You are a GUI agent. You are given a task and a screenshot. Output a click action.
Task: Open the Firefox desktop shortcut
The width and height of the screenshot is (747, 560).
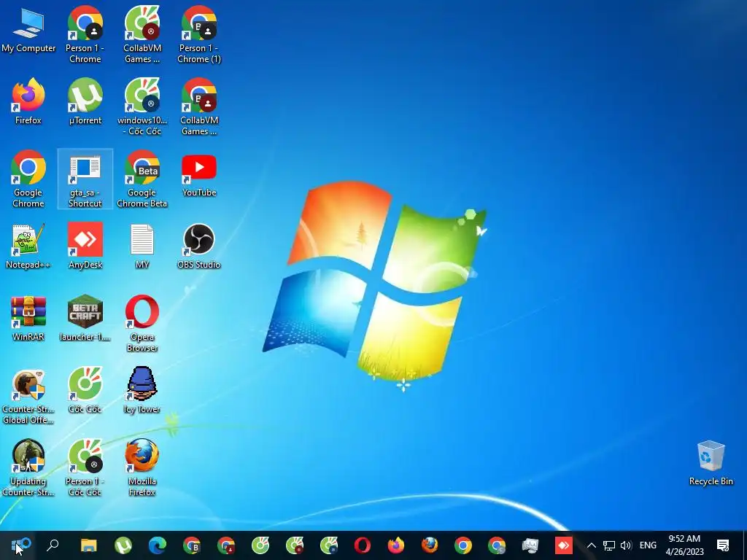tap(28, 102)
